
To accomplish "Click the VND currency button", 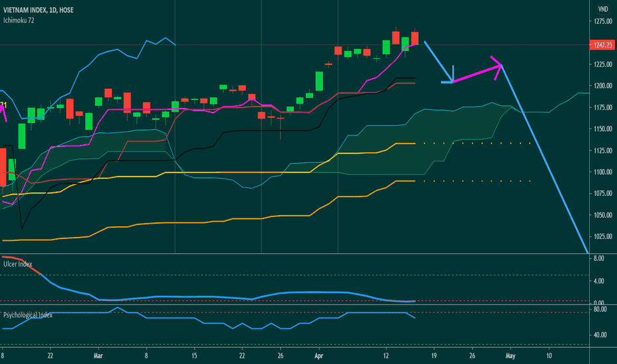I will [x=603, y=9].
